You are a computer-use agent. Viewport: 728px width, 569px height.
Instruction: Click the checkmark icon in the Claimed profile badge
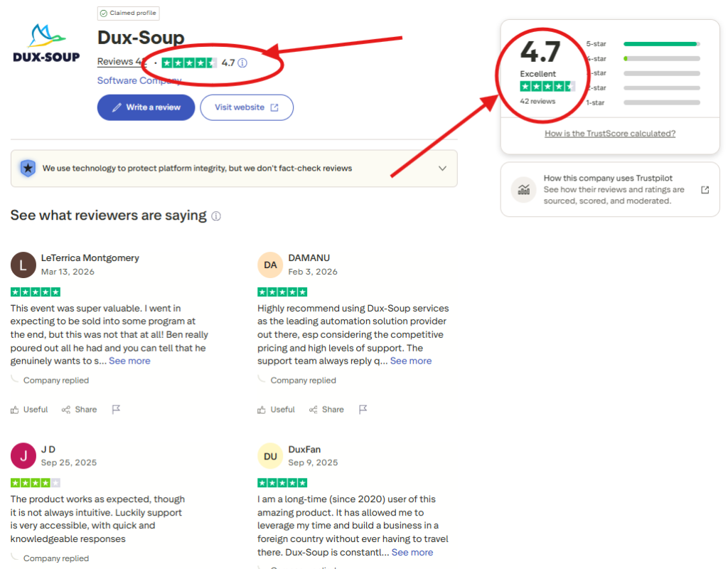(104, 13)
